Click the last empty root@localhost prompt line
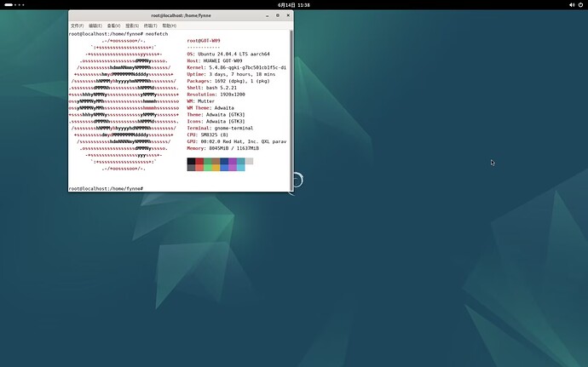This screenshot has height=367, width=588. coord(106,188)
